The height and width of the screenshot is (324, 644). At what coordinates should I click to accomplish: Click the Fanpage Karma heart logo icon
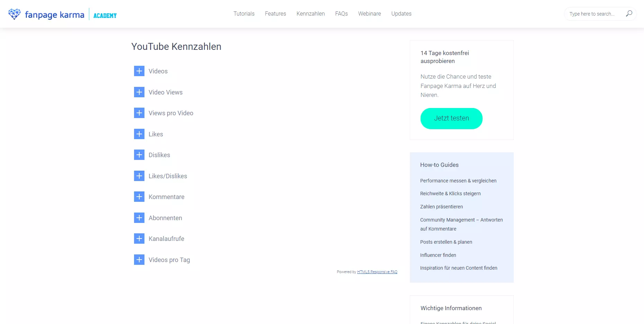pos(15,14)
